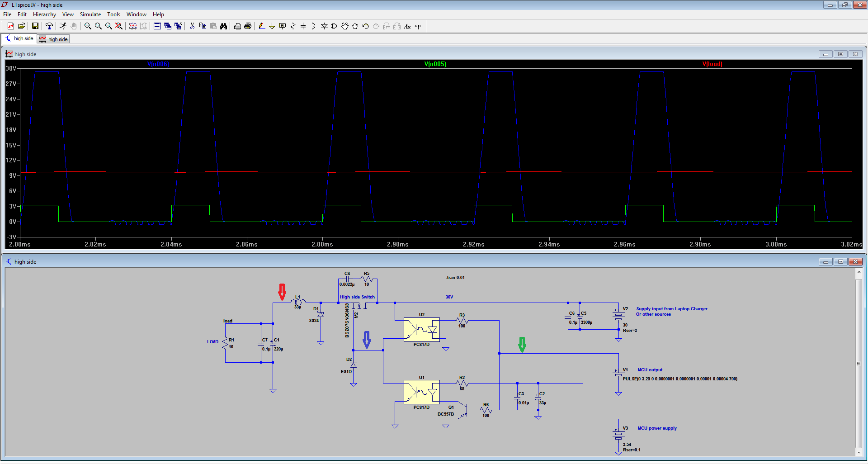
Task: Minimize the schematic pane window
Action: coord(826,261)
